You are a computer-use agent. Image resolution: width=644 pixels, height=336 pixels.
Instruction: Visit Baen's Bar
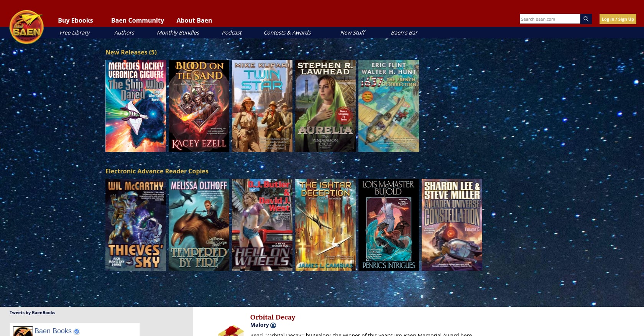404,33
